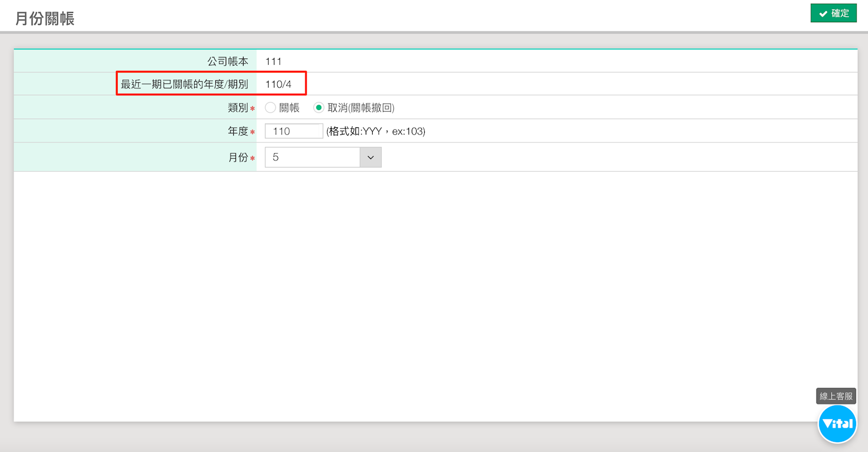Select the 關帳 radio button

(x=270, y=108)
